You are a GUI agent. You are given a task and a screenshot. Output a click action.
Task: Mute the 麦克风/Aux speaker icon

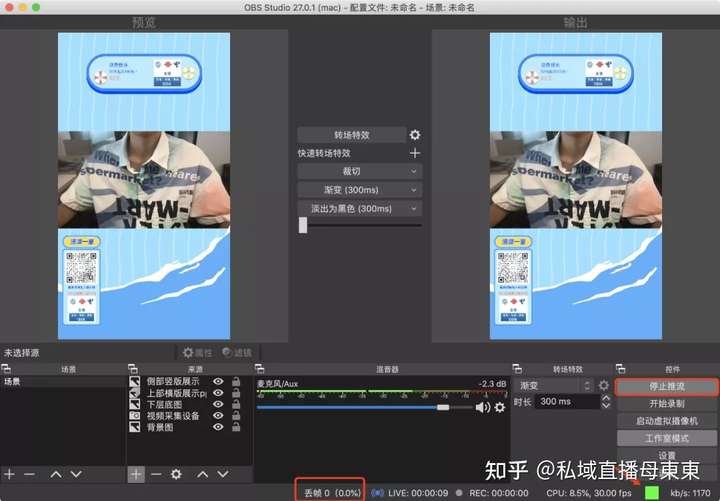tap(483, 407)
